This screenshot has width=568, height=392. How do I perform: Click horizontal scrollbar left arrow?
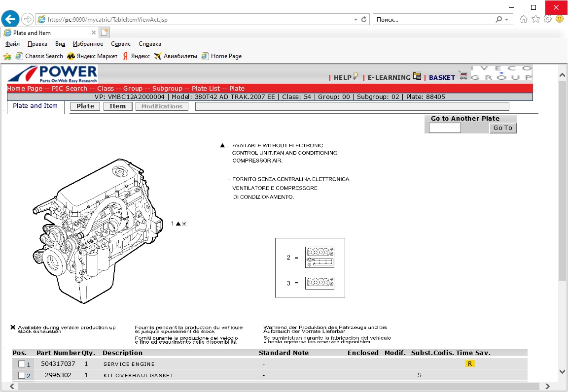12,386
